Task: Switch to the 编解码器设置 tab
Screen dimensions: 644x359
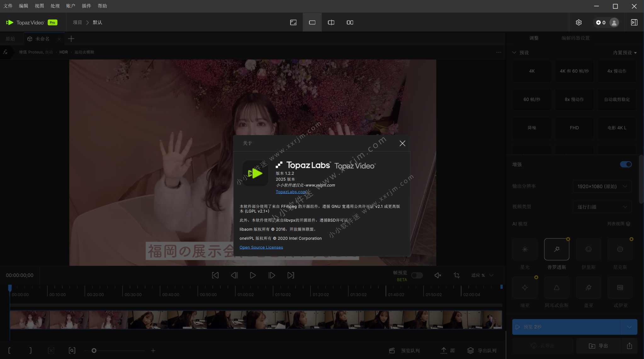Action: (575, 38)
